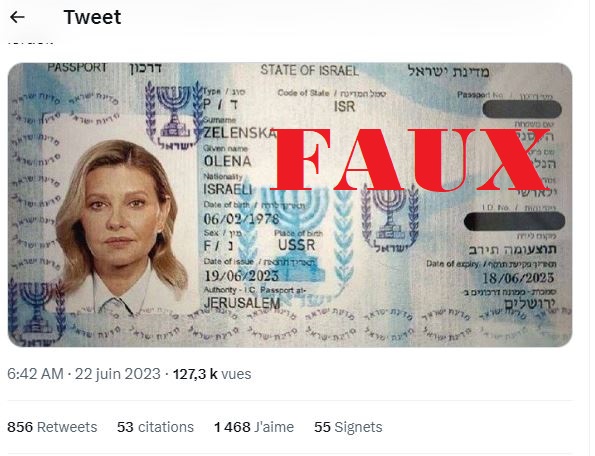Open the 856 Retweets list
This screenshot has width=595, height=456.
(x=52, y=427)
